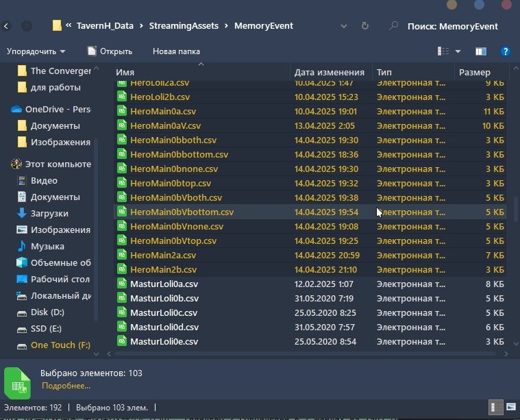Click the horizontal scrollbar of the file list
The width and height of the screenshot is (520, 420).
point(305,354)
